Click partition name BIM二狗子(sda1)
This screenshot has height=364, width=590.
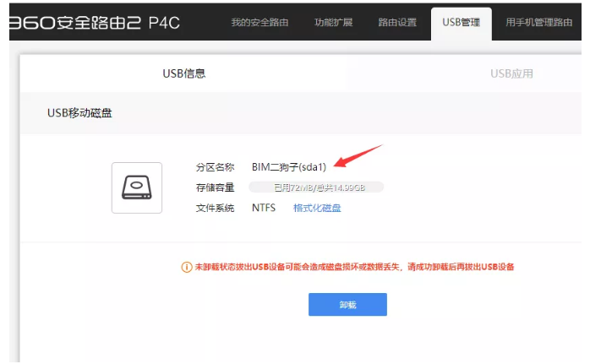(289, 167)
